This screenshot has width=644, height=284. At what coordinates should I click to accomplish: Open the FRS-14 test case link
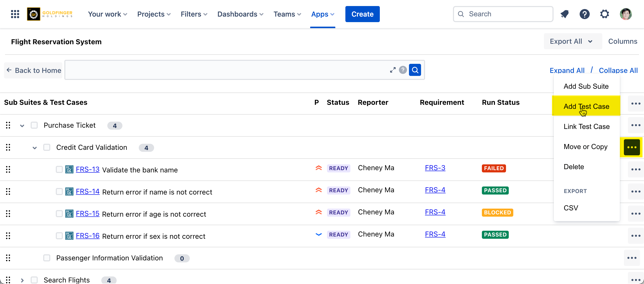(x=87, y=192)
